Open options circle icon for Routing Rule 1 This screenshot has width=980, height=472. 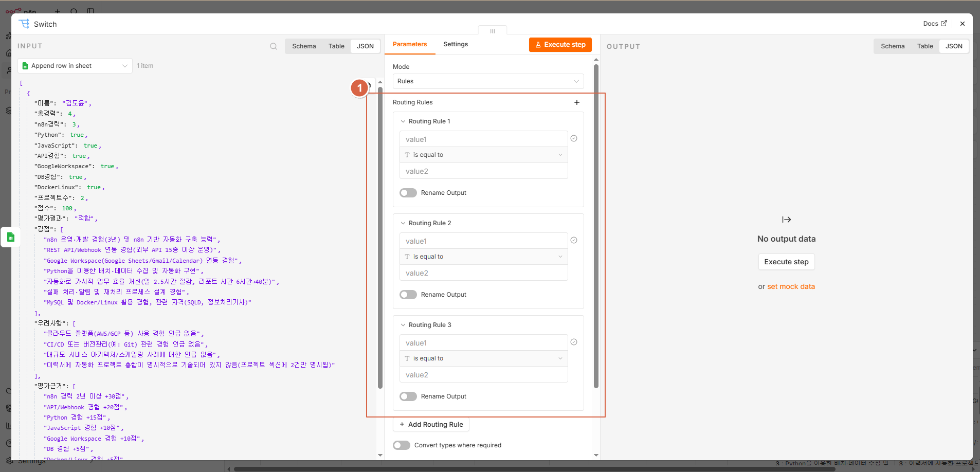click(x=574, y=138)
